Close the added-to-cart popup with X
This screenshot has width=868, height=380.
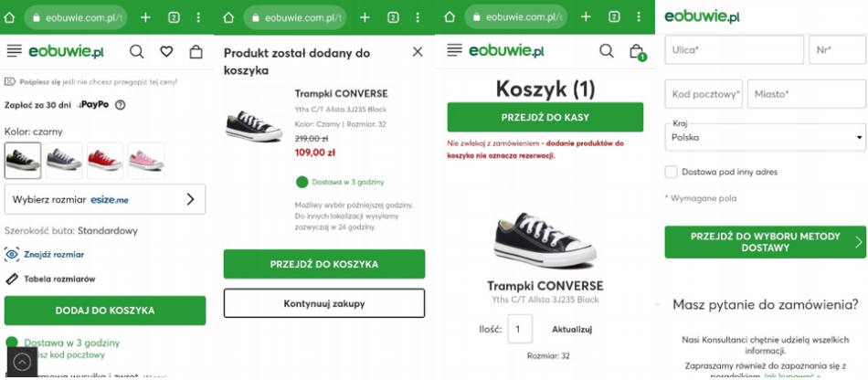click(418, 52)
